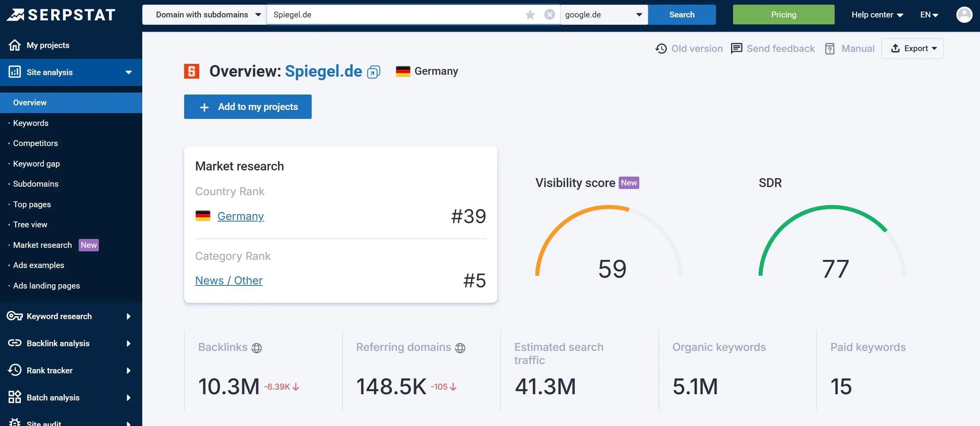The width and height of the screenshot is (980, 426).
Task: Click the Spiegel.de favicon next to Overview
Action: 192,71
